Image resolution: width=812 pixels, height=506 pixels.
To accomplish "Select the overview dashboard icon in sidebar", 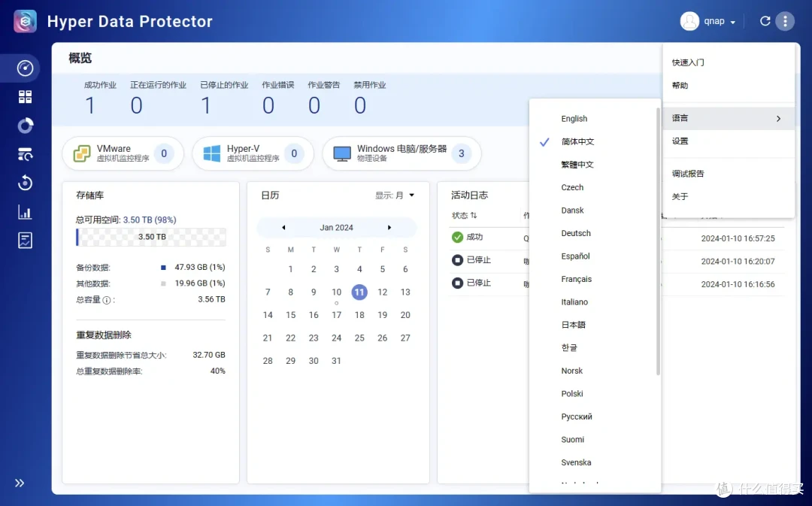I will point(22,68).
